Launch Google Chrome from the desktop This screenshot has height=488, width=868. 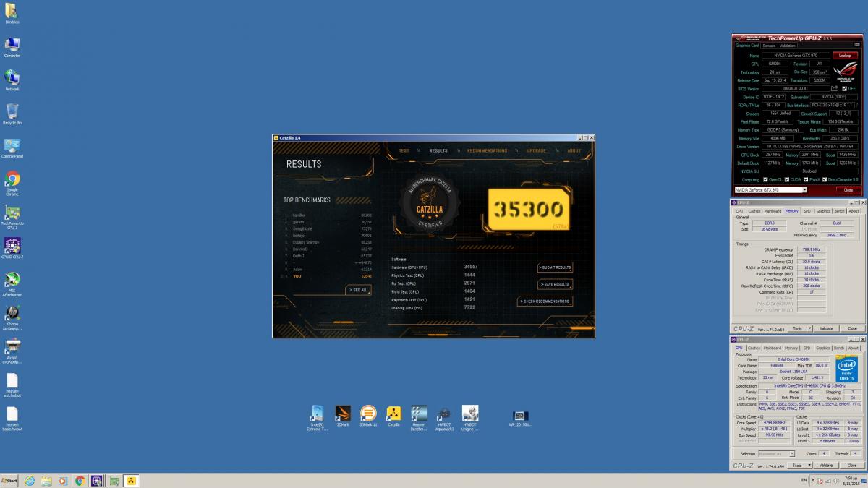[x=12, y=184]
